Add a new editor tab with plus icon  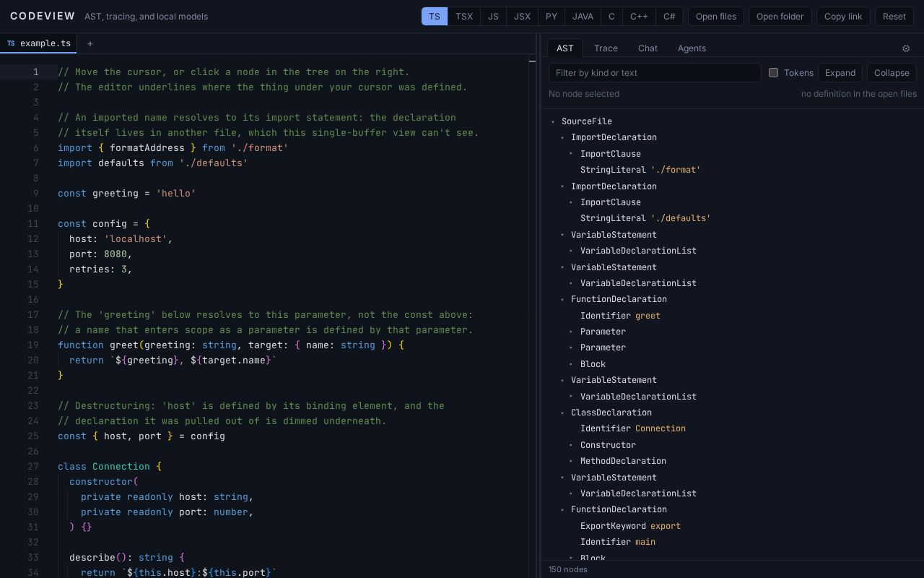(x=90, y=44)
